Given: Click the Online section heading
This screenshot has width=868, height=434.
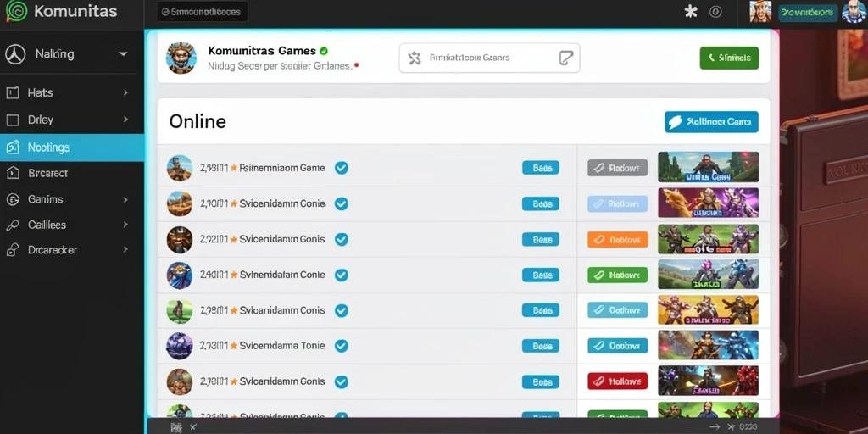Looking at the screenshot, I should pyautogui.click(x=198, y=122).
